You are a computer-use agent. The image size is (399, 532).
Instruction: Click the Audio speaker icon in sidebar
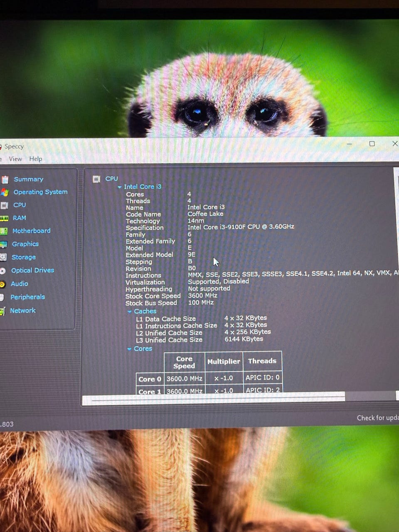pos(2,284)
